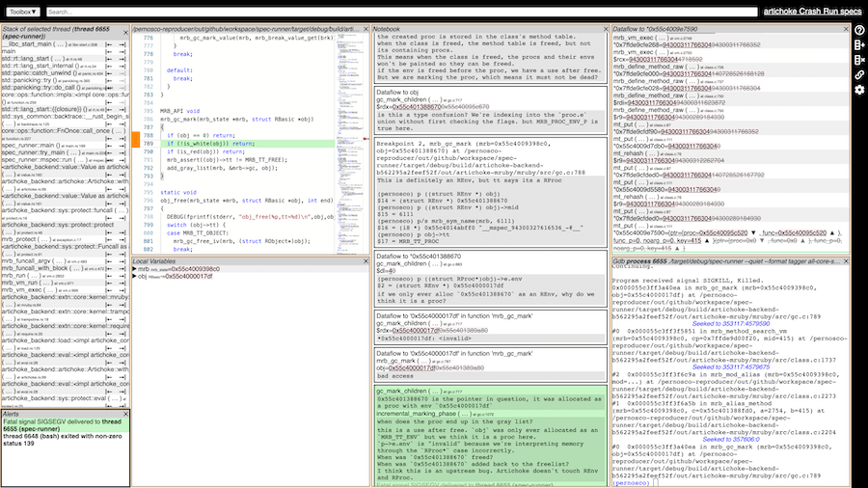Jump to end of spec_runner::try_main frame
This screenshot has height=488, width=868.
(122, 152)
